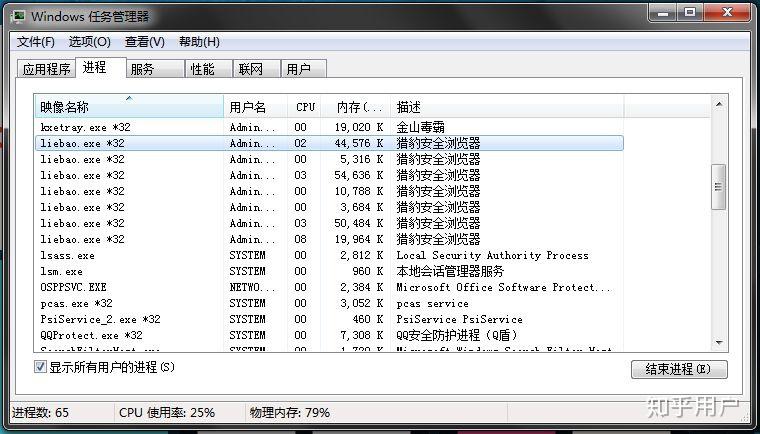Viewport: 760px width, 434px height.
Task: Click Microsoft Office Software Protect... description
Action: (504, 288)
